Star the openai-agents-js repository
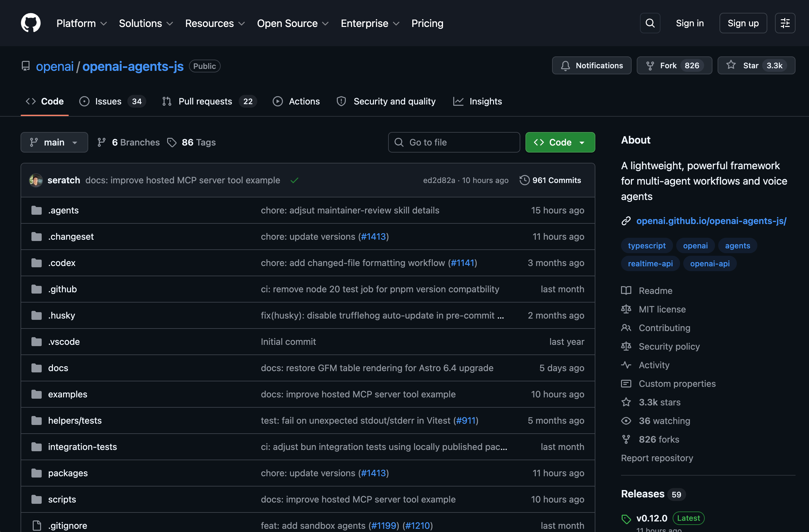The width and height of the screenshot is (809, 532). click(x=756, y=65)
